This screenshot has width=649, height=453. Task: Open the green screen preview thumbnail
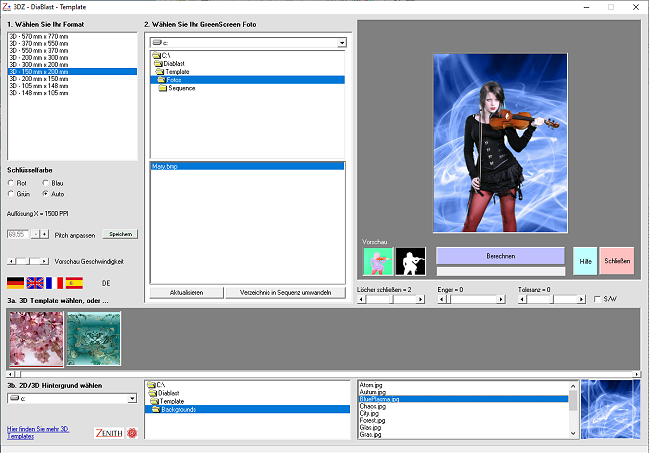[x=378, y=260]
